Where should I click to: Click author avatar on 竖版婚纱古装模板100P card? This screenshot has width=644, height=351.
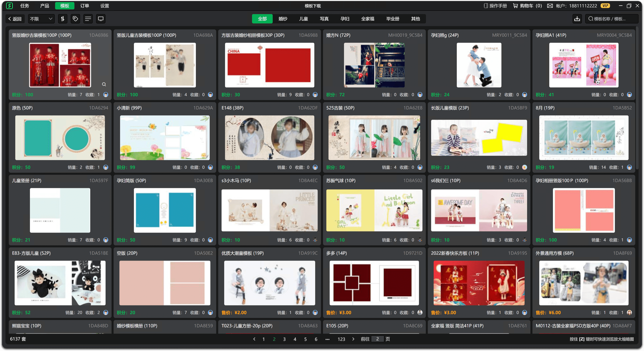point(106,95)
